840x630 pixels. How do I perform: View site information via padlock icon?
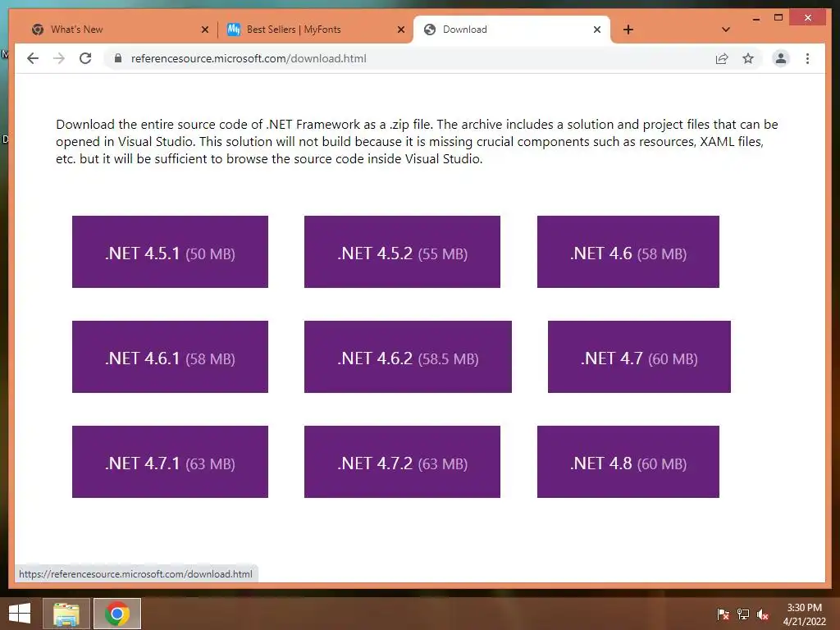point(118,58)
